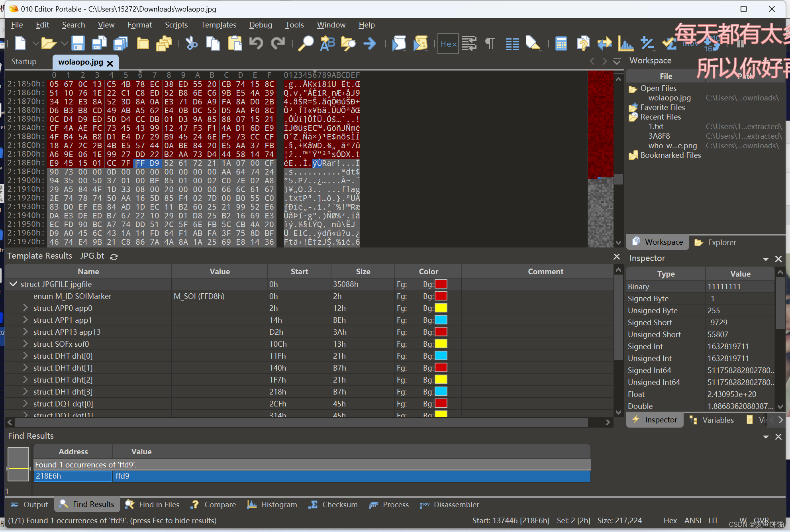
Task: Toggle show whitespace pilcrow button
Action: (x=490, y=43)
